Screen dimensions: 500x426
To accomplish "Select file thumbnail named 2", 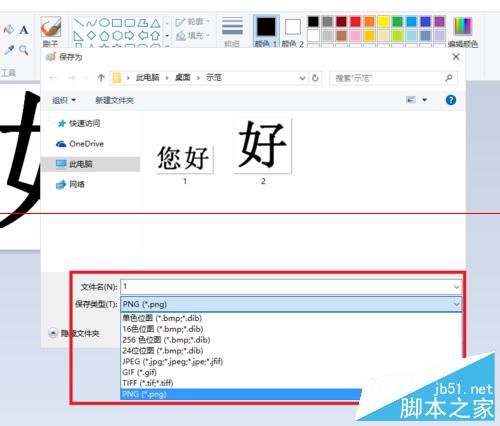I will click(x=263, y=152).
